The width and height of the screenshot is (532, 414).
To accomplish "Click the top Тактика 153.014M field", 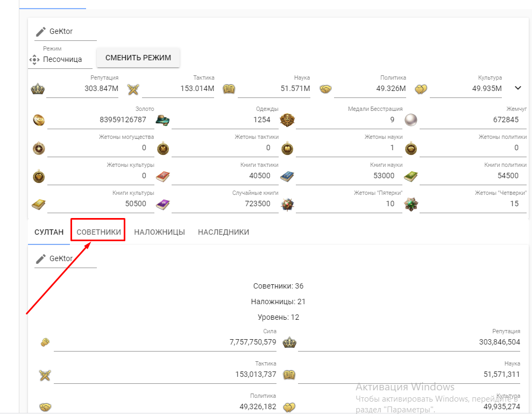I will (178, 88).
